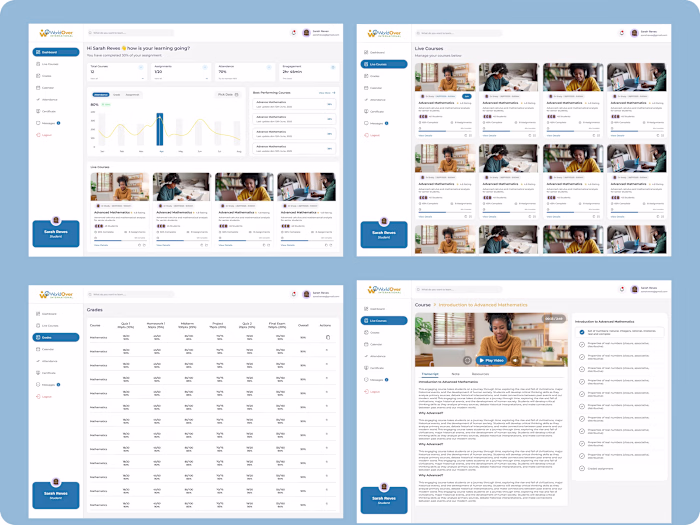Click the 'Grades' heading on the Grades screen

click(95, 309)
